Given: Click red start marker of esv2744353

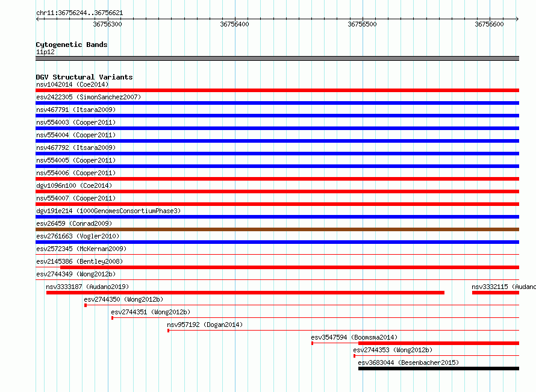Looking at the screenshot, I should click(355, 356).
